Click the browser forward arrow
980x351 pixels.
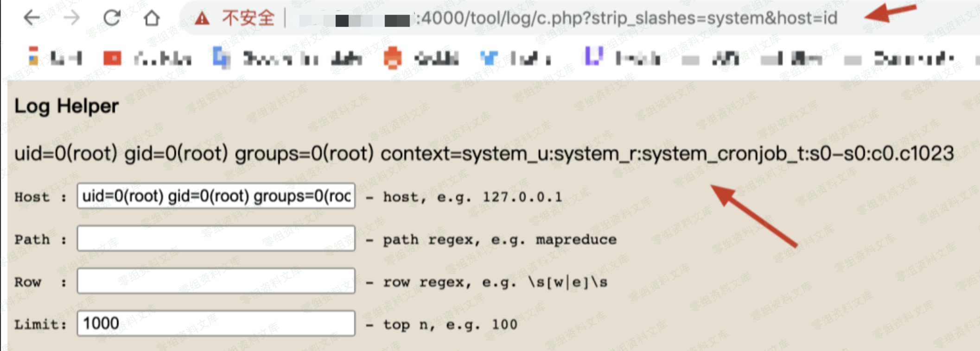[x=71, y=18]
